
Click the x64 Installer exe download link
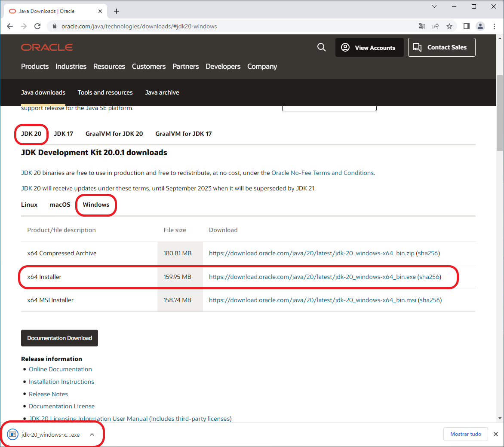coord(312,277)
